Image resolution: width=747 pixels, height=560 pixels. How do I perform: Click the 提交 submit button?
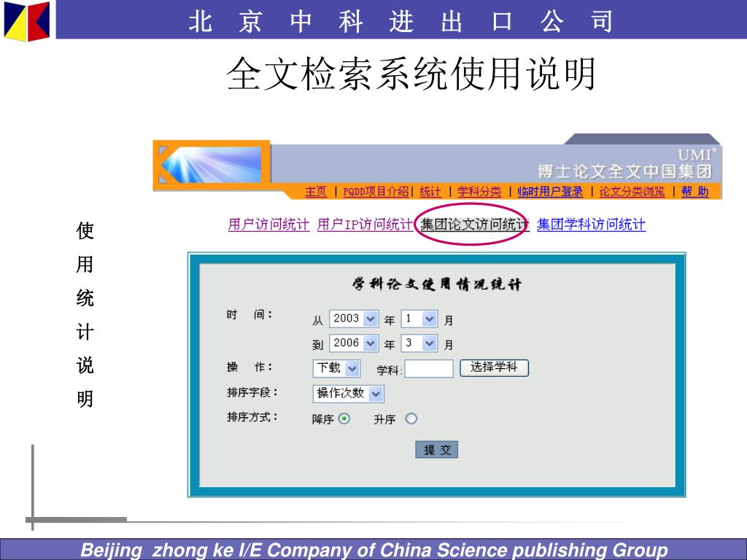tap(437, 449)
